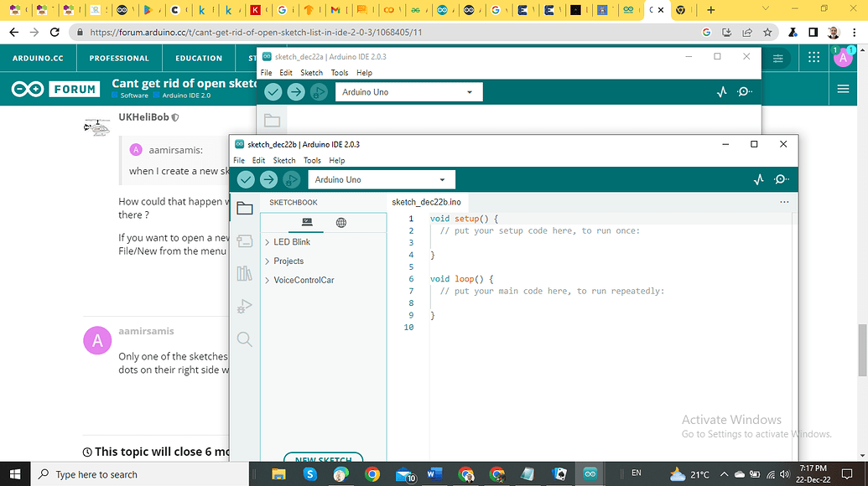Screen dimensions: 868x486
Task: Start debugging with the debug toolbar icon
Action: tap(291, 179)
